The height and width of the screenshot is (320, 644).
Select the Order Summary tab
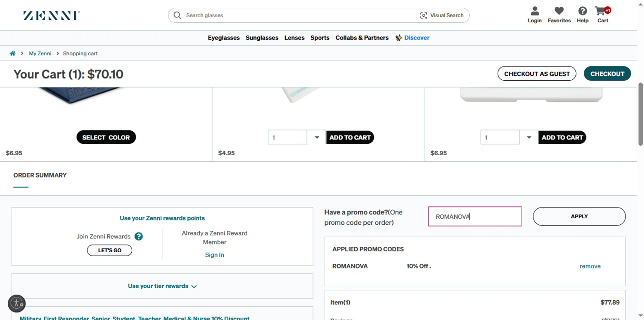pyautogui.click(x=40, y=175)
